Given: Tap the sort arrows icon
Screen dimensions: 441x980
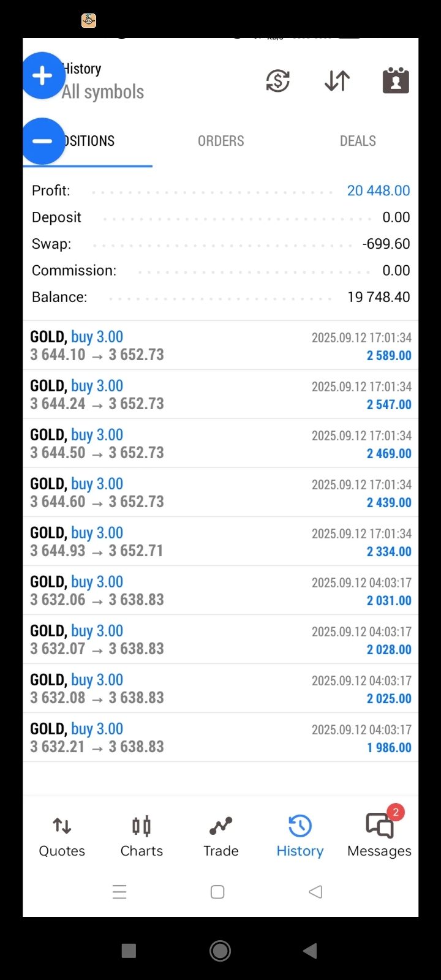Looking at the screenshot, I should [337, 81].
